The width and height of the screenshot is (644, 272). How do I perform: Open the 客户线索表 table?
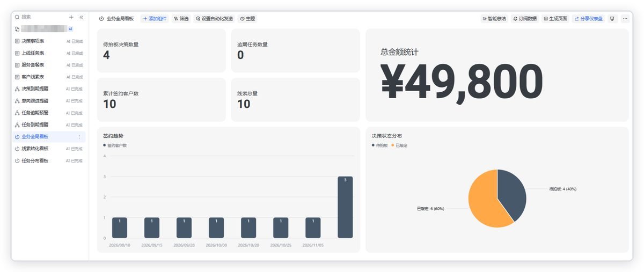[x=49, y=77]
